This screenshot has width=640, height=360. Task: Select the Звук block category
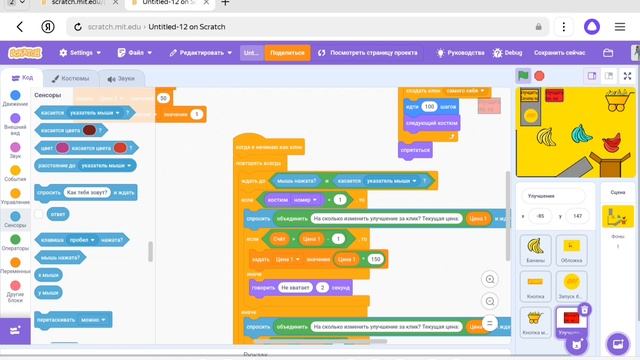click(x=15, y=150)
